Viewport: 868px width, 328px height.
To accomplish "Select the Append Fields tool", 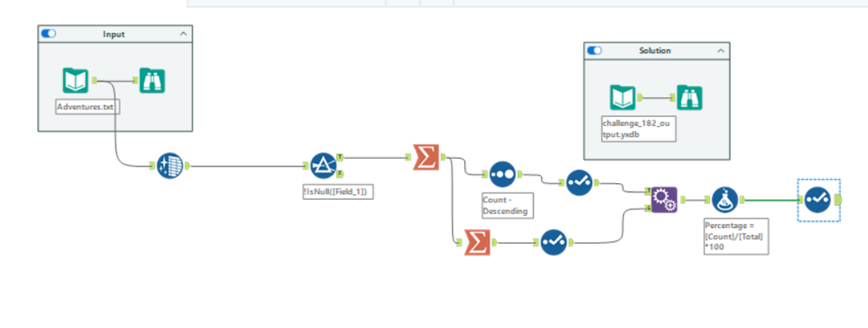I will coord(665,200).
